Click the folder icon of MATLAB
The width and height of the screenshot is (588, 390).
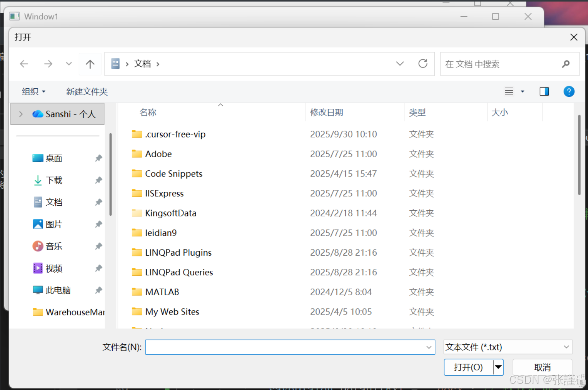pyautogui.click(x=137, y=292)
